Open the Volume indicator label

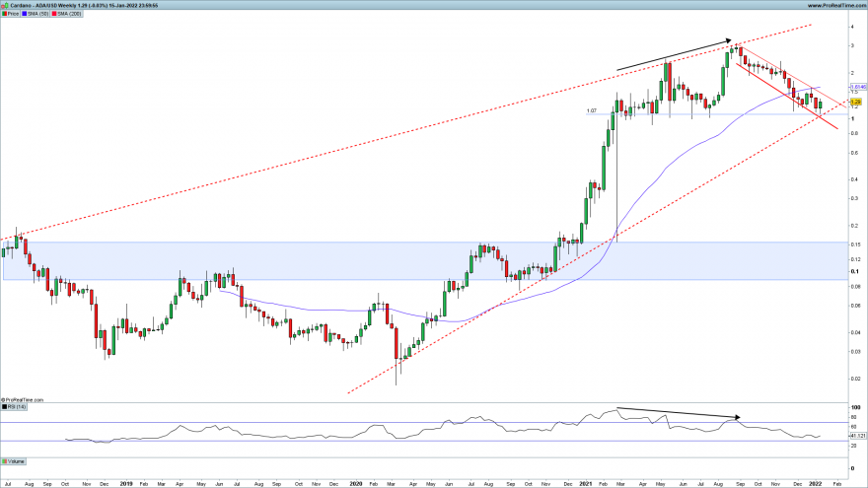click(x=13, y=461)
